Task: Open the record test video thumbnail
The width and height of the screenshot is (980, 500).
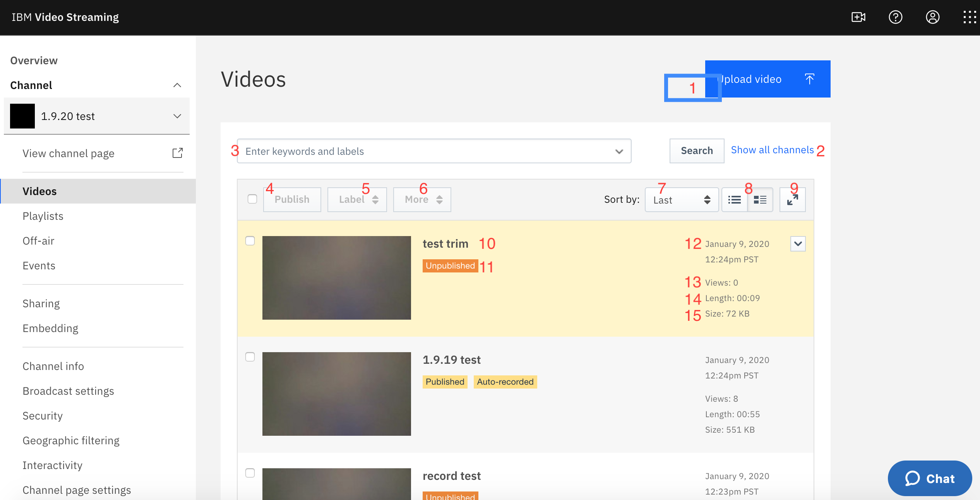Action: click(x=336, y=484)
